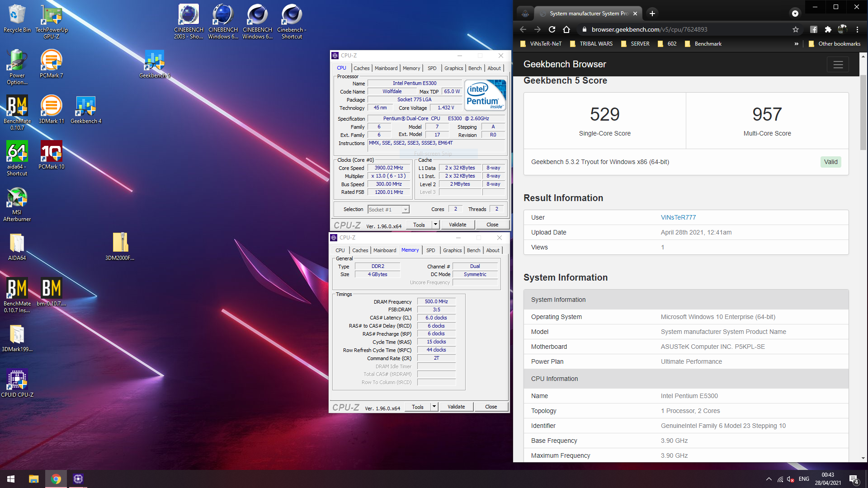Select the 3DM2000F zip archive icon
The width and height of the screenshot is (868, 488).
pyautogui.click(x=120, y=246)
